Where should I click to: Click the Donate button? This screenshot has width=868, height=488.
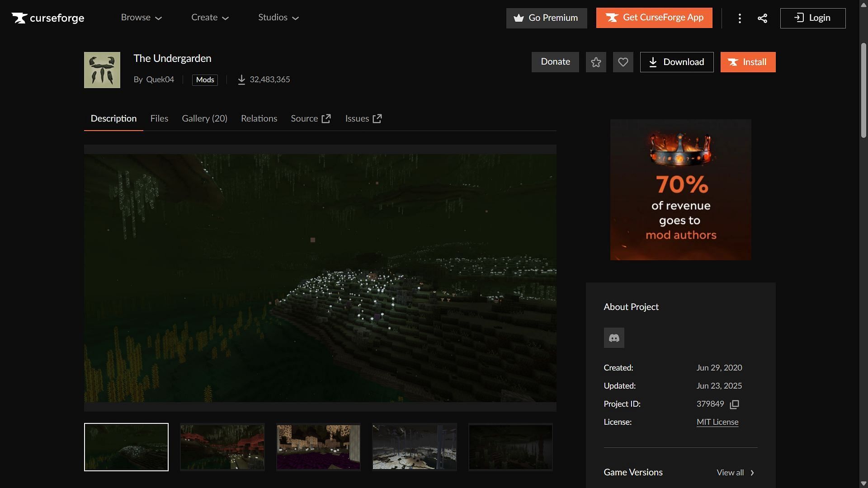tap(555, 62)
